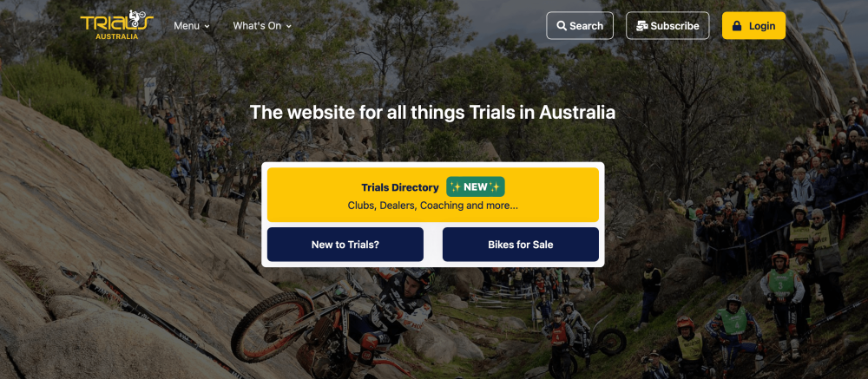Select the New to Trials? button
This screenshot has width=868, height=379.
(345, 244)
